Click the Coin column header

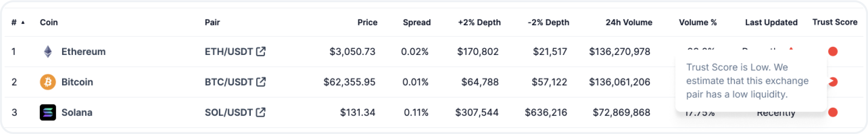[49, 22]
